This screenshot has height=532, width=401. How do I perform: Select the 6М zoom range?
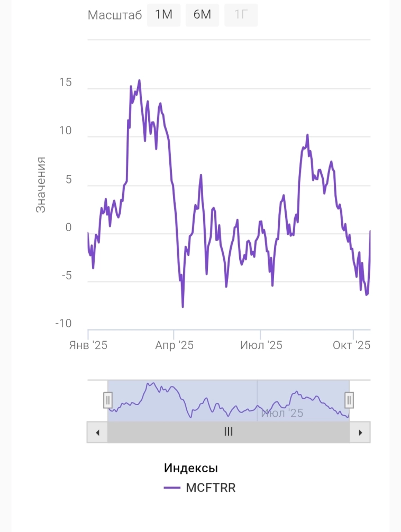[x=202, y=15]
